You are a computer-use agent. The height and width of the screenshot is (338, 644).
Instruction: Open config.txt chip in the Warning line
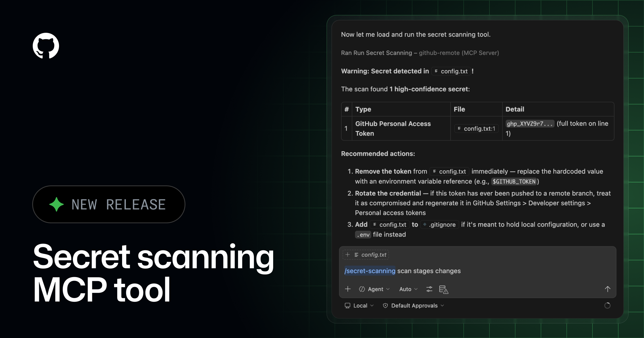click(x=451, y=71)
